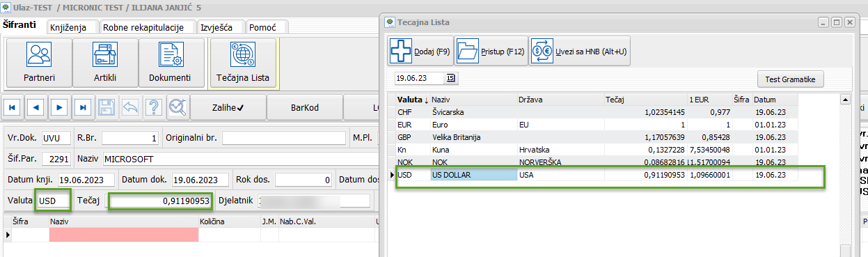Open the Pomoć tab
The width and height of the screenshot is (868, 257).
(x=266, y=27)
